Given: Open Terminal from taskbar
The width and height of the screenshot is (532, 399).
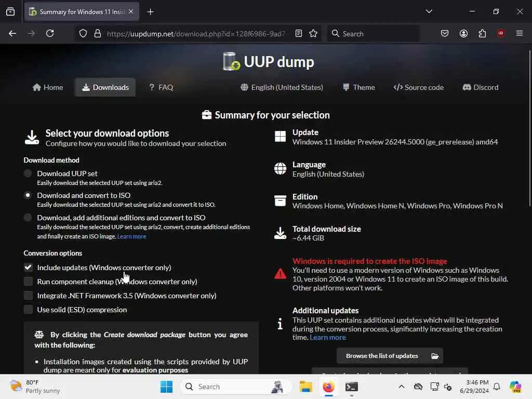Looking at the screenshot, I should coord(352,387).
